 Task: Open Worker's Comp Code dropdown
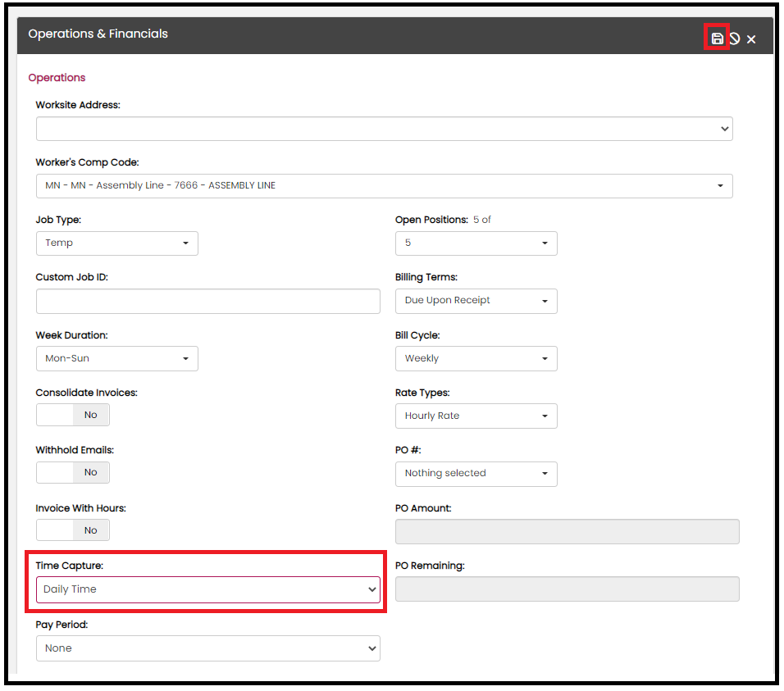click(x=384, y=186)
